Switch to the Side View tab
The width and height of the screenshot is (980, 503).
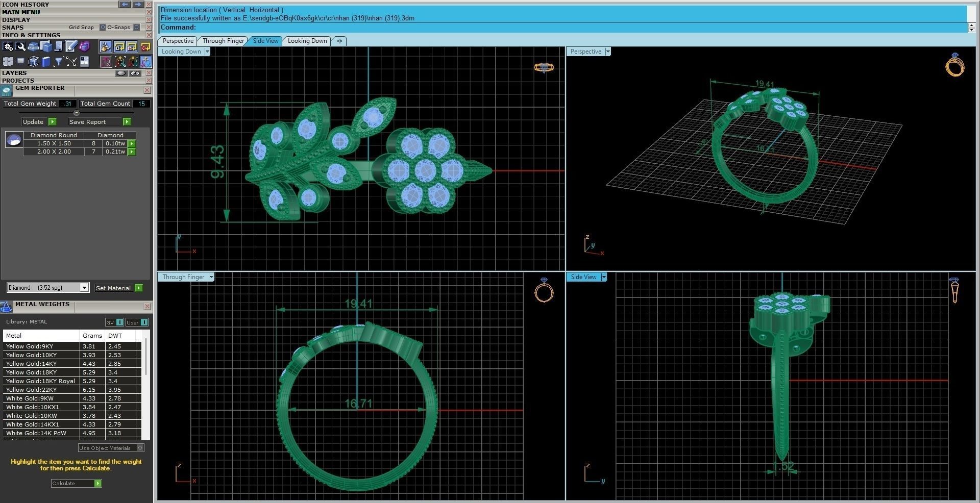click(x=265, y=41)
